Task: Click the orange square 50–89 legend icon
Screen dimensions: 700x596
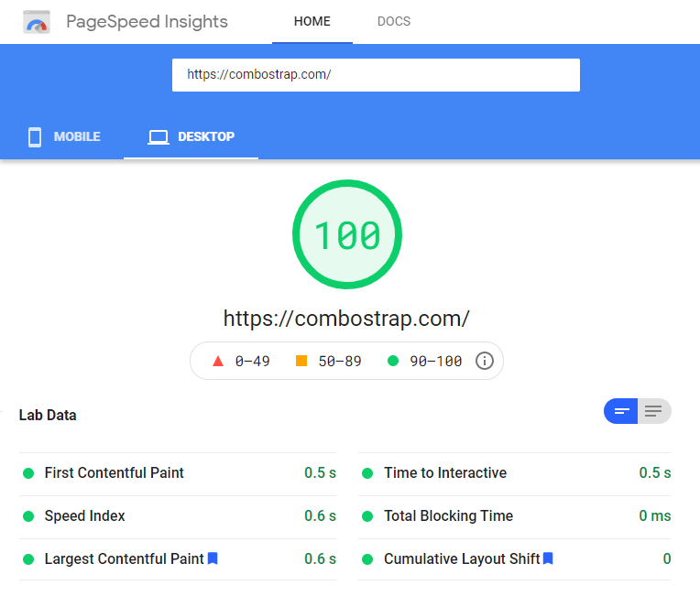Action: tap(301, 361)
